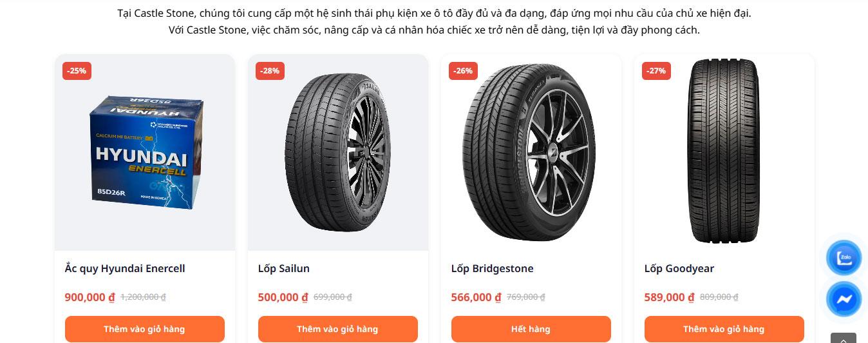Open the Messenger chat icon
The width and height of the screenshot is (868, 343).
[844, 299]
